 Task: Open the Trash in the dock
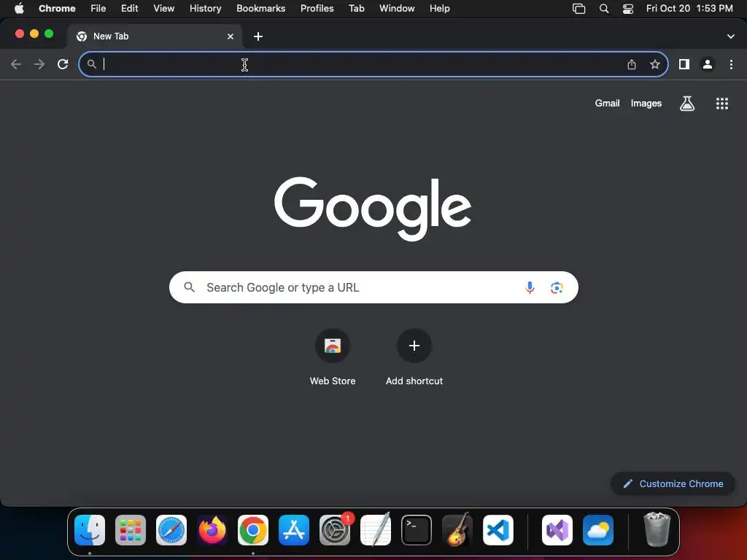657,530
